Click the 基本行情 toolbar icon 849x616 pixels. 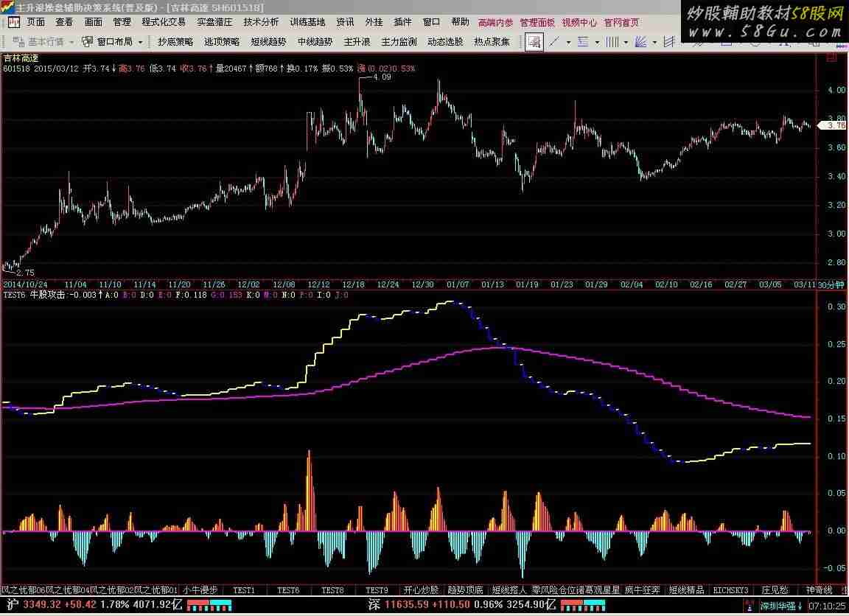(x=18, y=42)
